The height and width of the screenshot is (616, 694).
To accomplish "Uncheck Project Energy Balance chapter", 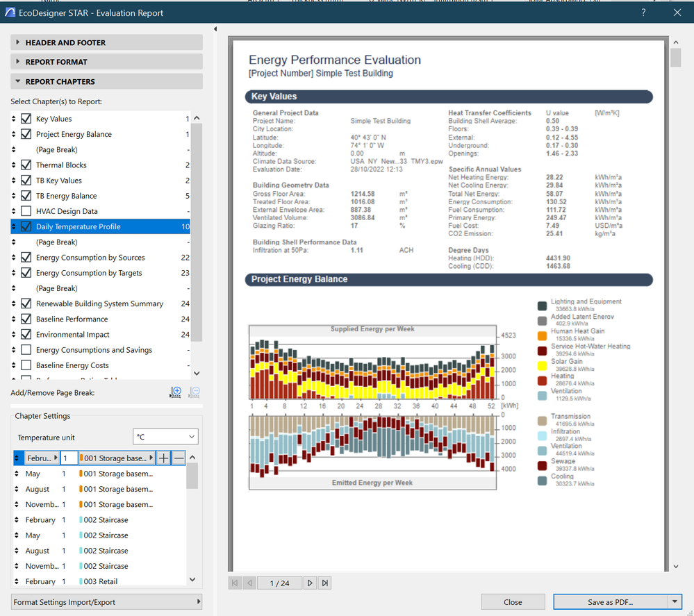I will [x=26, y=134].
